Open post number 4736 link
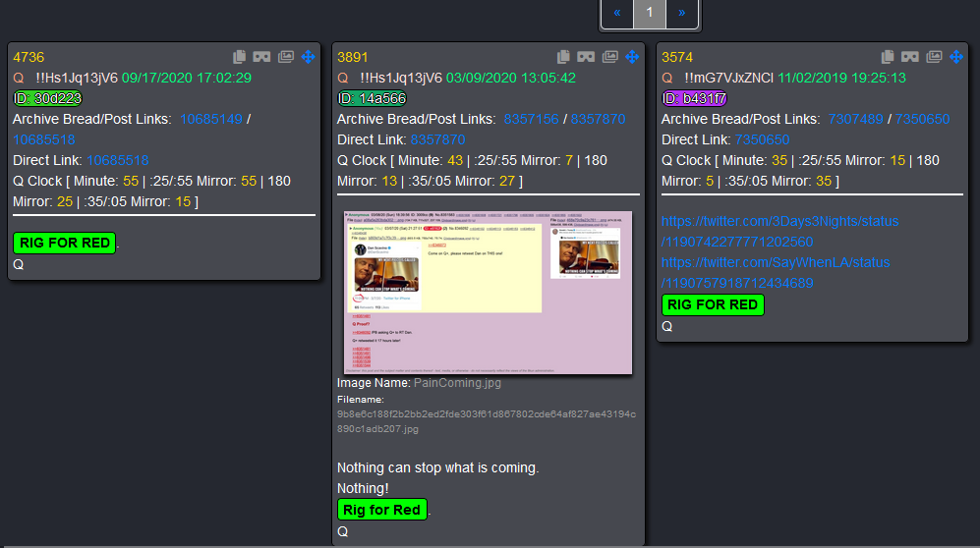 (x=29, y=57)
